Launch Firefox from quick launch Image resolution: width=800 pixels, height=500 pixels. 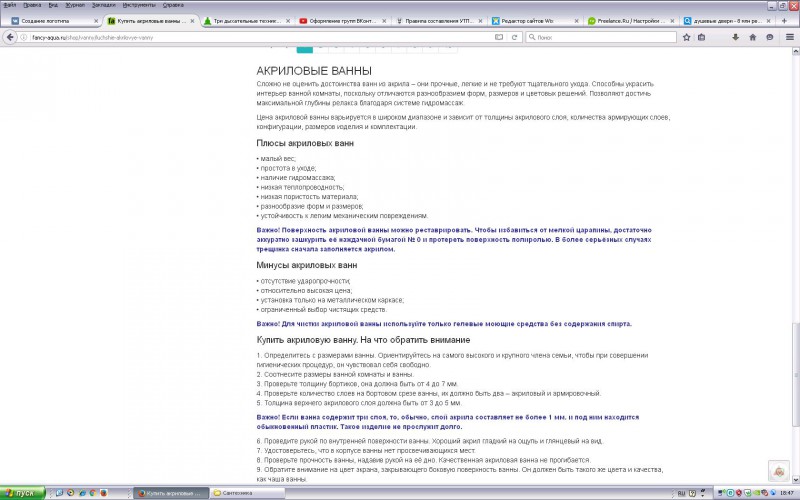pyautogui.click(x=104, y=493)
